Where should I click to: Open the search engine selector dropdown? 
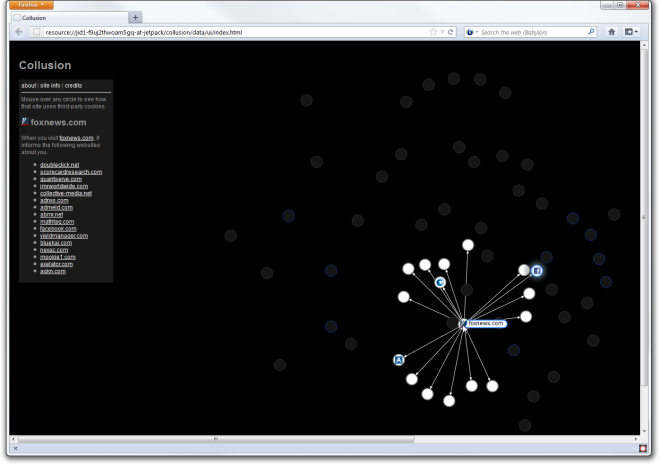pos(472,32)
